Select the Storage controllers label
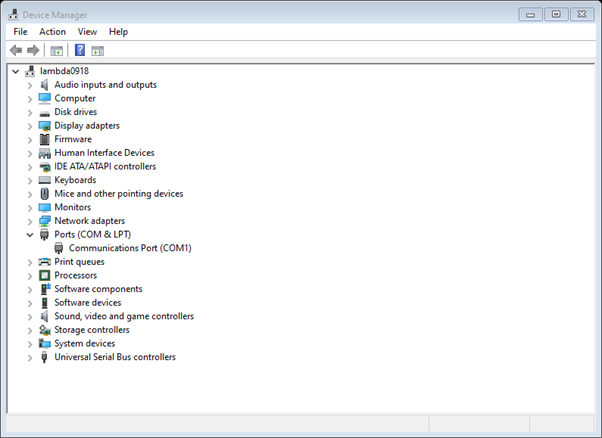 click(92, 330)
